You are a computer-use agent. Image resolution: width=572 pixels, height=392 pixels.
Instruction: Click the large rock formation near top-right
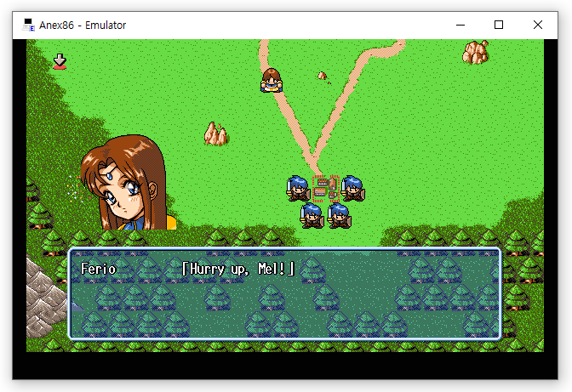coord(475,52)
